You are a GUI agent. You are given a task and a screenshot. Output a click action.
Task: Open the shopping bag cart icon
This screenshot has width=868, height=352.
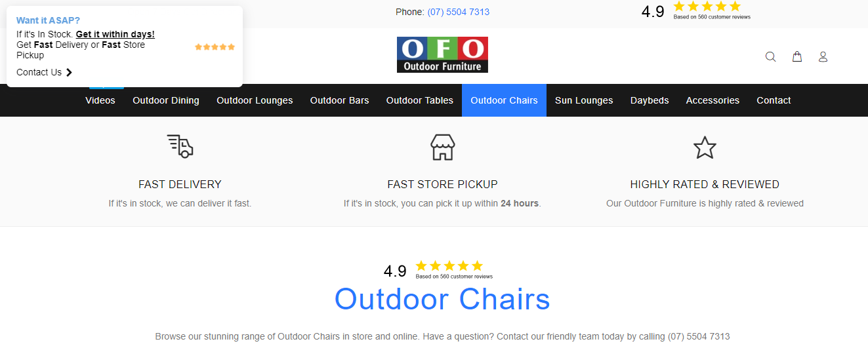click(x=797, y=57)
